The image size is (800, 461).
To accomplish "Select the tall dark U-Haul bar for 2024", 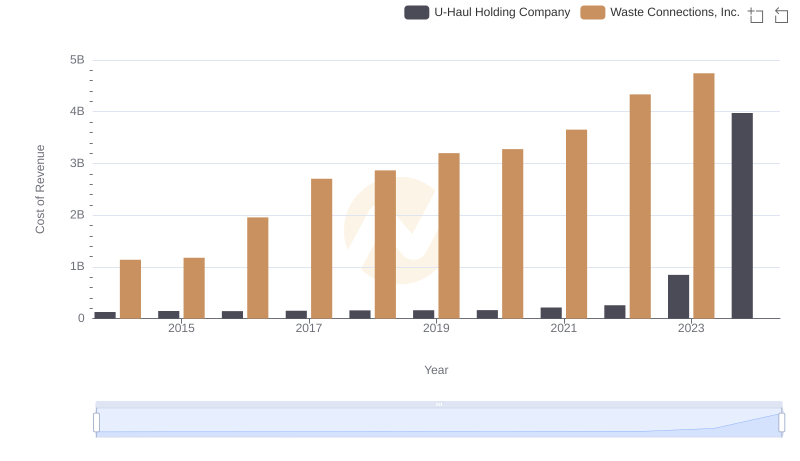I will [742, 216].
